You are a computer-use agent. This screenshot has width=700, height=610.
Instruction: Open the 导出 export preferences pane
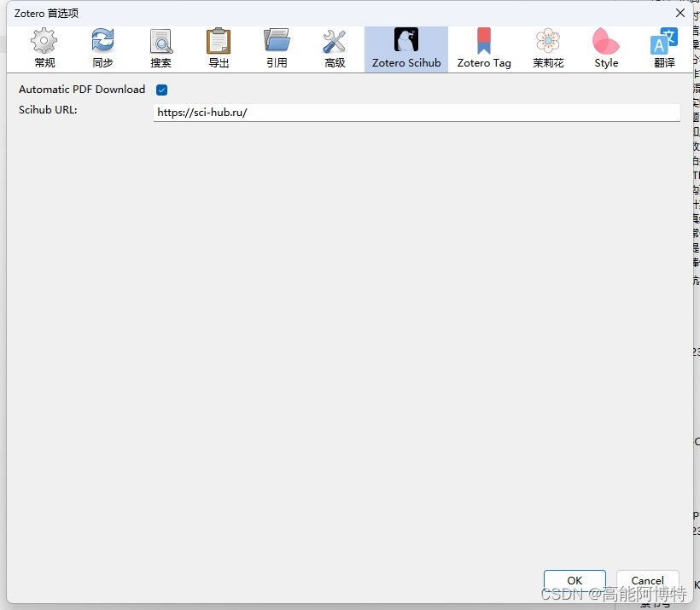click(x=219, y=49)
